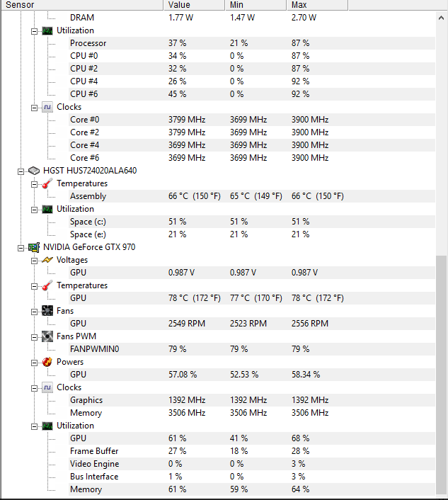Click the NVIDIA GeForce GTX 970 card icon

(34, 247)
